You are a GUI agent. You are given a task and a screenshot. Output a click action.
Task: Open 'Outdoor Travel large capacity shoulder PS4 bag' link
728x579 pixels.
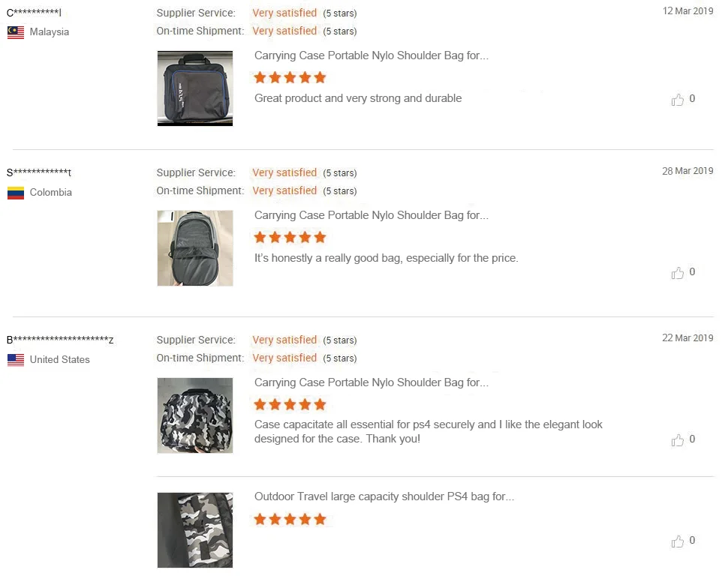tap(384, 496)
